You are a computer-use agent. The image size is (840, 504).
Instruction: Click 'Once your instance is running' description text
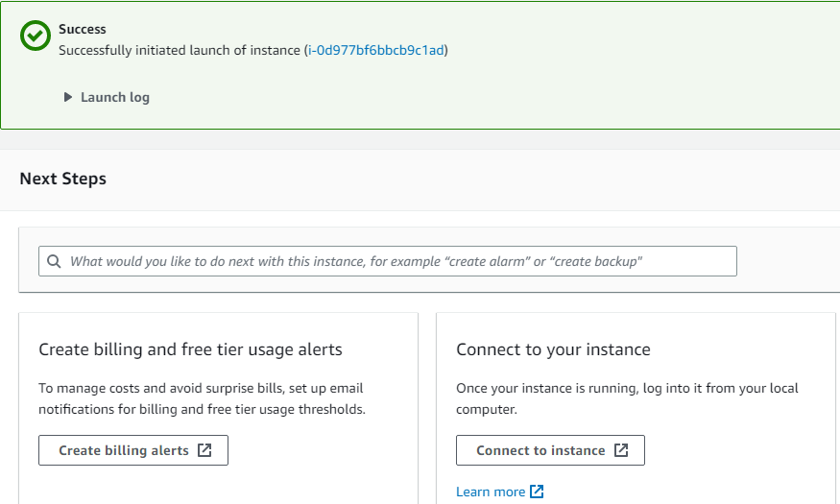pyautogui.click(x=627, y=398)
